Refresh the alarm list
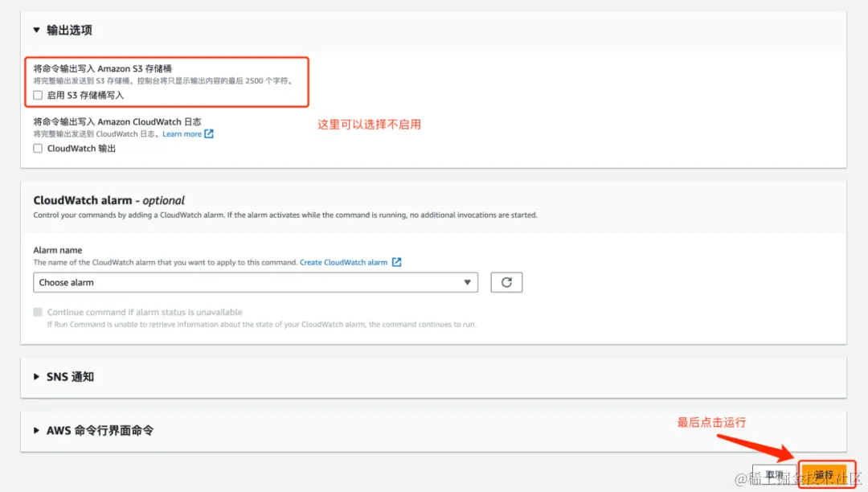The width and height of the screenshot is (868, 492). point(506,282)
